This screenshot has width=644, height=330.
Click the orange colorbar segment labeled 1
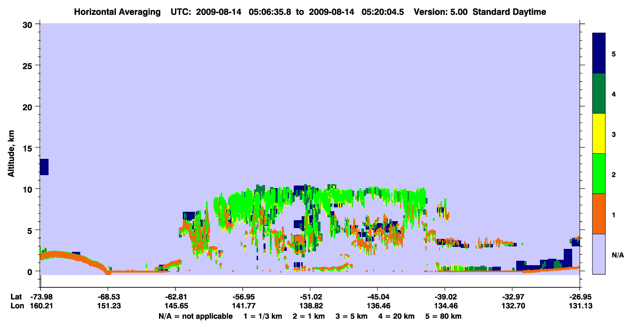pyautogui.click(x=599, y=214)
